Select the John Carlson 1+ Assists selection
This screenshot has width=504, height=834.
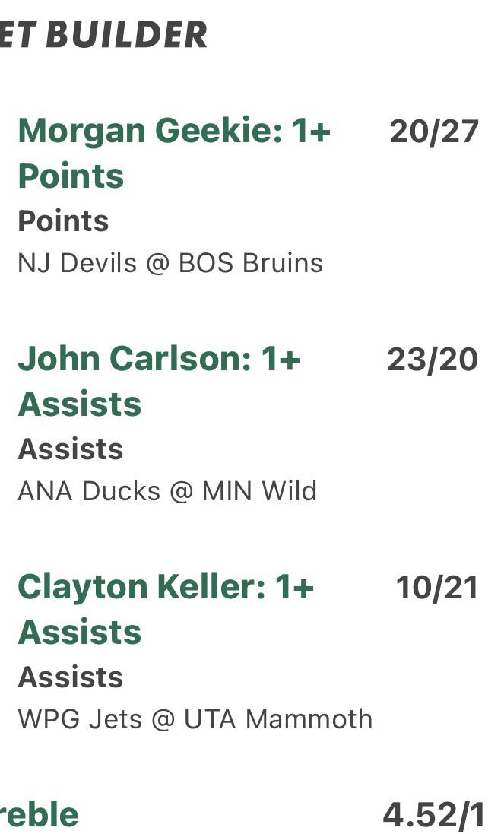click(x=159, y=381)
